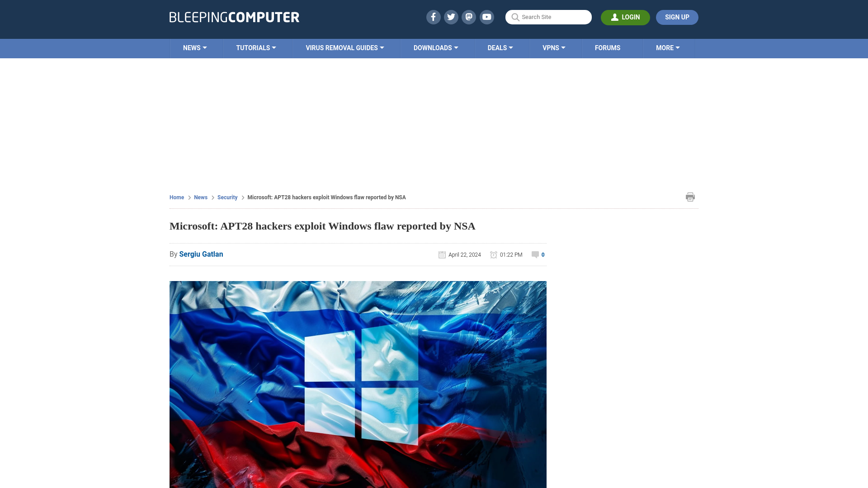Click the print article icon
This screenshot has height=488, width=868.
pos(690,197)
